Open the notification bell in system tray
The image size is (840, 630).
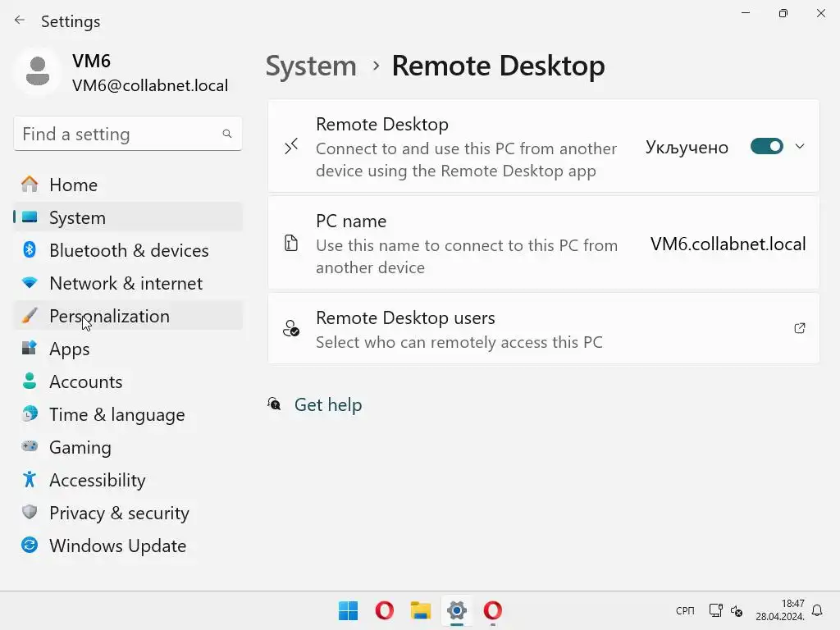[x=817, y=610]
